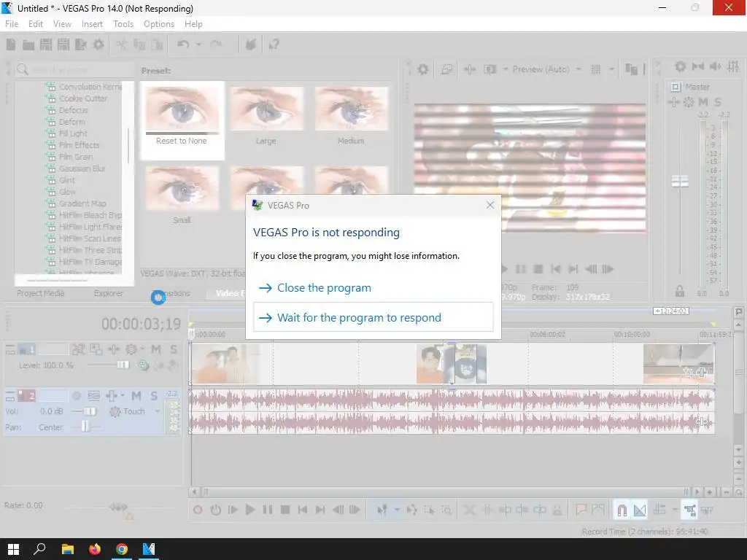
Task: Open the Tools menu
Action: coord(123,24)
